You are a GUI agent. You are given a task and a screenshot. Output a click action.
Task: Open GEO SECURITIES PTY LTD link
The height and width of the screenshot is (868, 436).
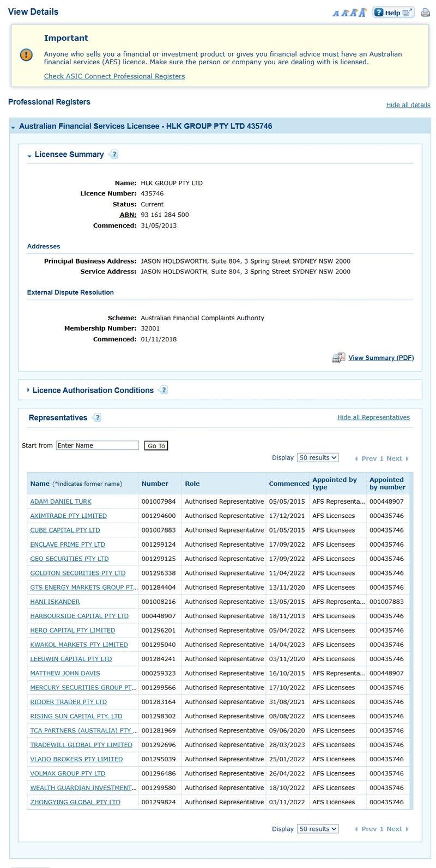69,559
